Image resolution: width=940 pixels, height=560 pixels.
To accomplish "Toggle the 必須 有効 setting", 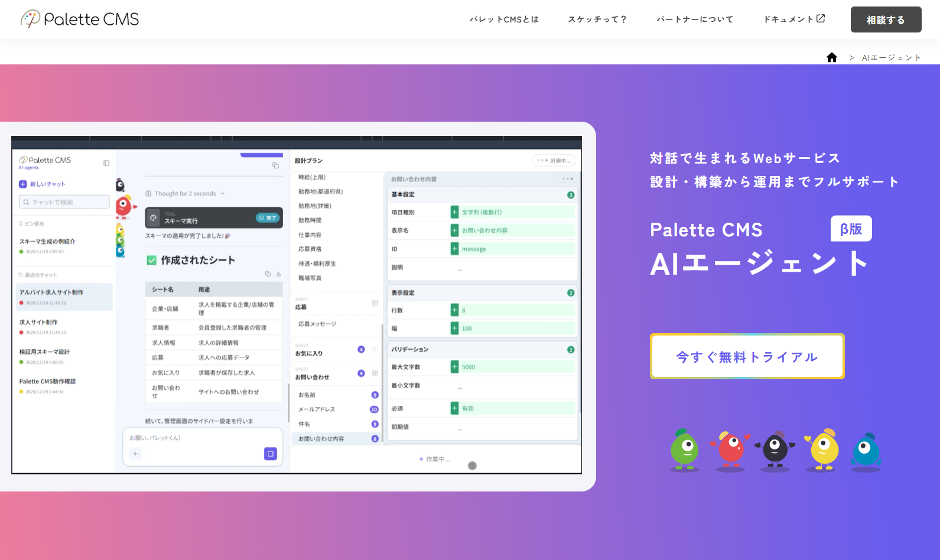I will click(454, 408).
